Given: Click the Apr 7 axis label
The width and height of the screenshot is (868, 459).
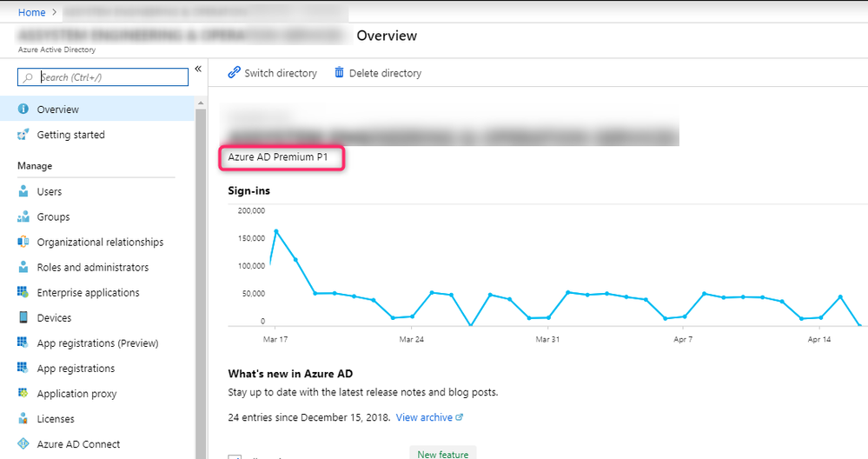Looking at the screenshot, I should point(683,339).
